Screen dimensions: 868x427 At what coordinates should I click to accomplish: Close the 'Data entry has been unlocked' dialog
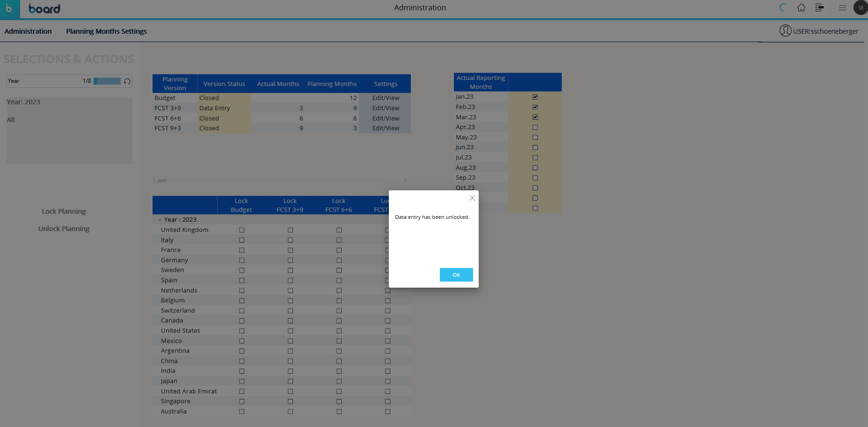[x=472, y=198]
